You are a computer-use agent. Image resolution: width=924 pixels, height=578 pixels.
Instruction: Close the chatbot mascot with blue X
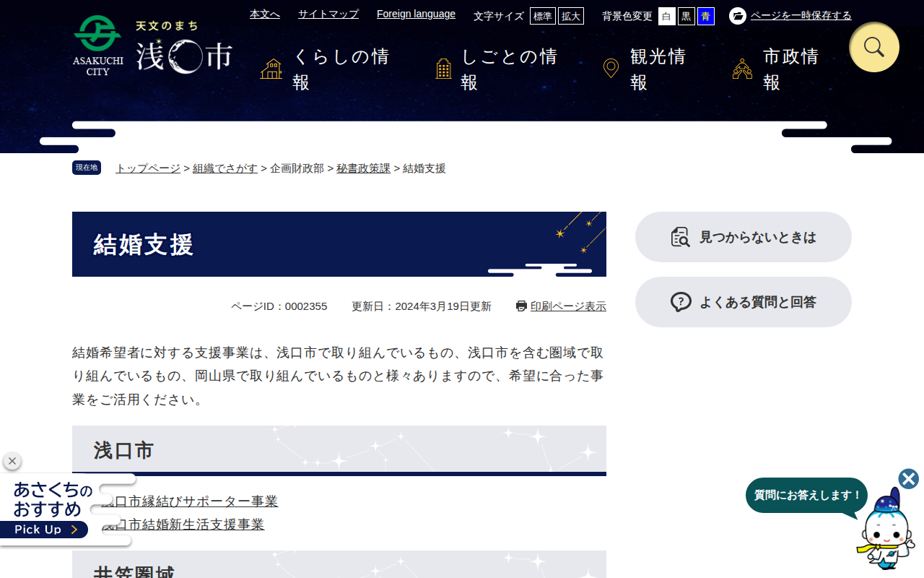coord(909,479)
